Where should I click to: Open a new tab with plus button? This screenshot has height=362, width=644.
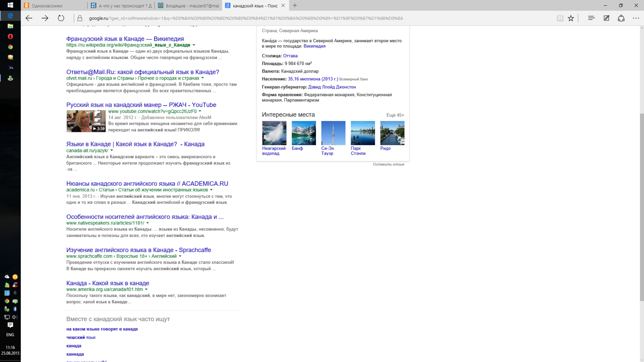(x=295, y=5)
